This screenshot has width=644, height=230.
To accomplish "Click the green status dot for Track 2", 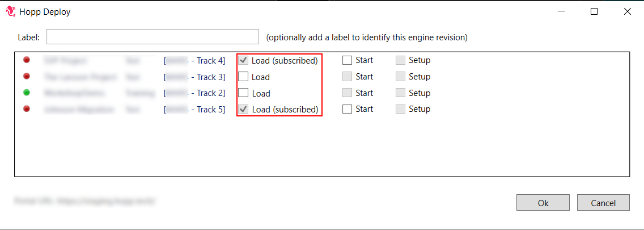I will pyautogui.click(x=26, y=93).
